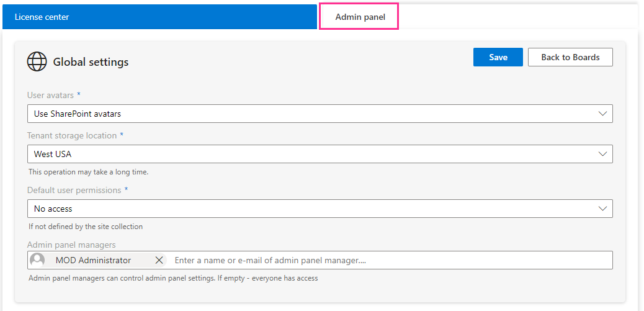Click the Global settings heading text
Image resolution: width=644 pixels, height=311 pixels.
(x=91, y=62)
